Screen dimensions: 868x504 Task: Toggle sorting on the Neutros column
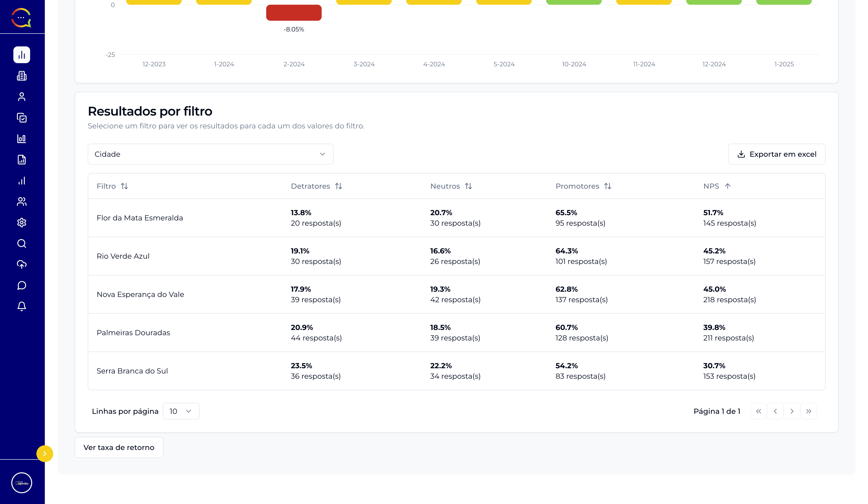[x=469, y=186]
